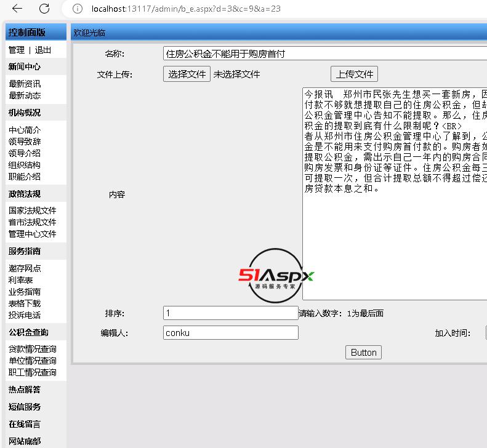This screenshot has width=487, height=448.
Task: Click the browser back arrow
Action: (x=17, y=9)
